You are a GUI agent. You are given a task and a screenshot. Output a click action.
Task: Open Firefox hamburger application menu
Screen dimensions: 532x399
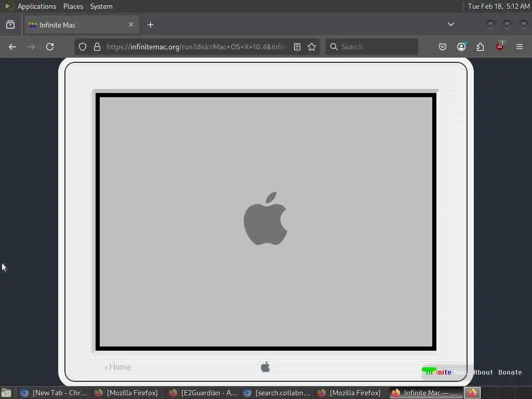click(x=520, y=47)
